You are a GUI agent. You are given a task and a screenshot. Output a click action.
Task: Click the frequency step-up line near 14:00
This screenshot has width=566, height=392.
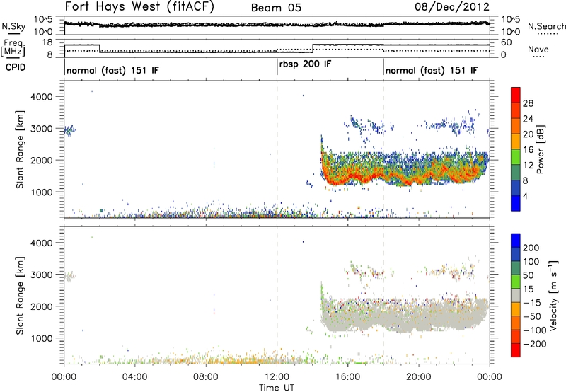pos(313,49)
